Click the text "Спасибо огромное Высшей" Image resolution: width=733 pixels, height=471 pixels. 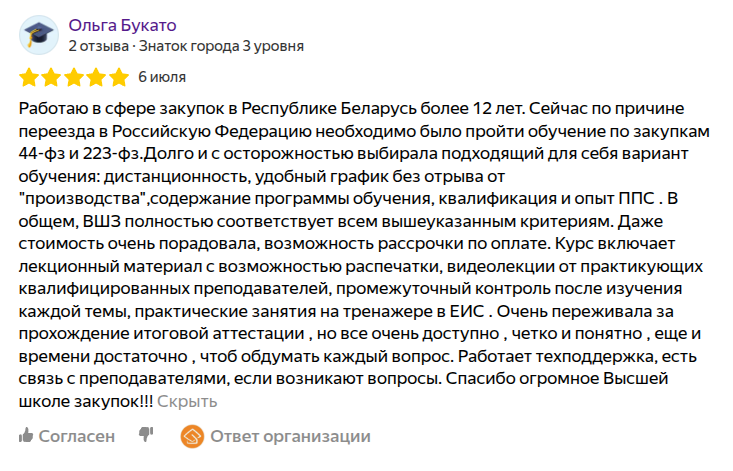click(549, 381)
